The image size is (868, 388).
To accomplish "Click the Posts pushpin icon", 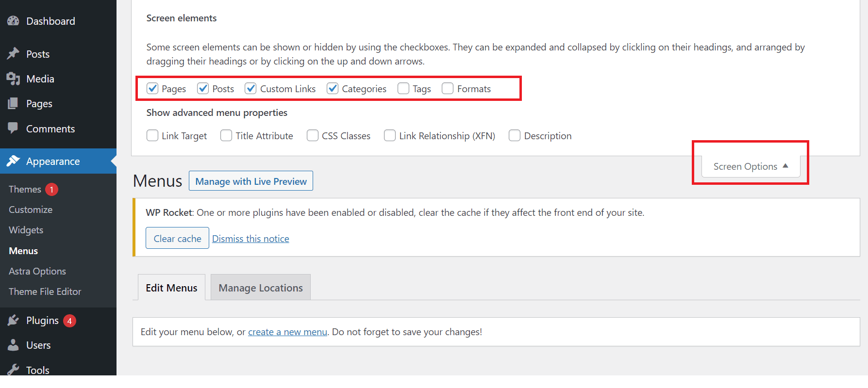I will pyautogui.click(x=13, y=54).
